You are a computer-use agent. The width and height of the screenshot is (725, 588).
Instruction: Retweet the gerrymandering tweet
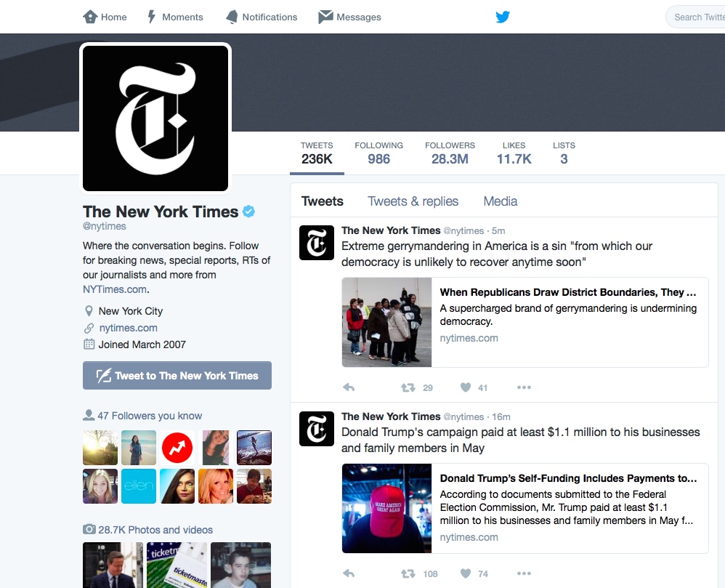click(x=408, y=387)
